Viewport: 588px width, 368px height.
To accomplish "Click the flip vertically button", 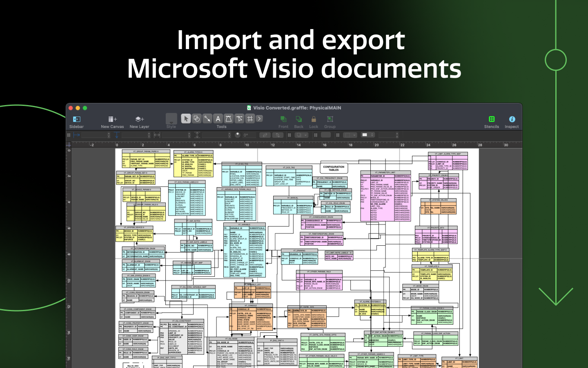I will click(x=278, y=135).
